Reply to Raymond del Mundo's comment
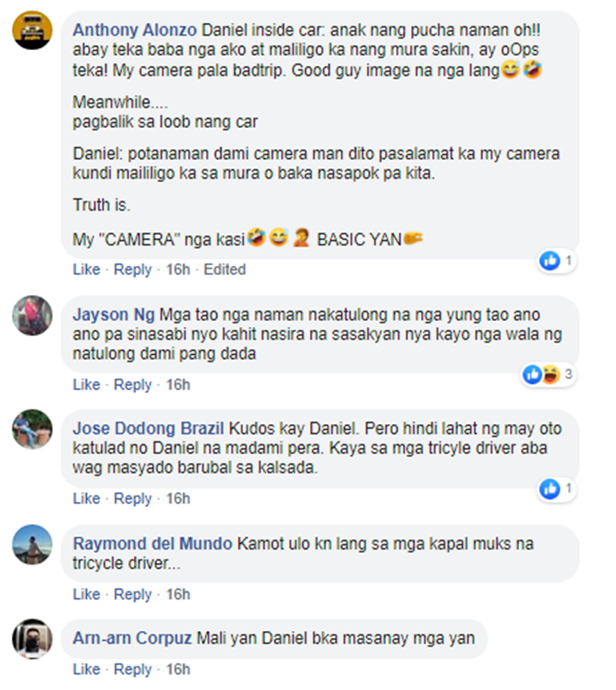This screenshot has width=616, height=690. click(x=132, y=595)
